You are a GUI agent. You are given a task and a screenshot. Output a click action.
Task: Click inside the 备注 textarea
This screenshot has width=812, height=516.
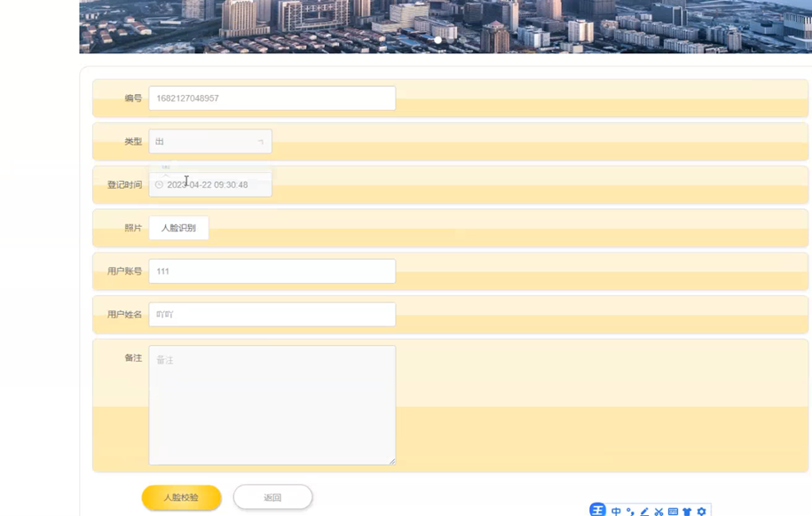pos(272,405)
